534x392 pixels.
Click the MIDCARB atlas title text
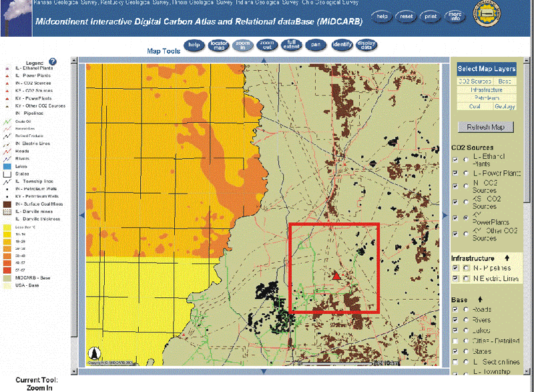199,21
